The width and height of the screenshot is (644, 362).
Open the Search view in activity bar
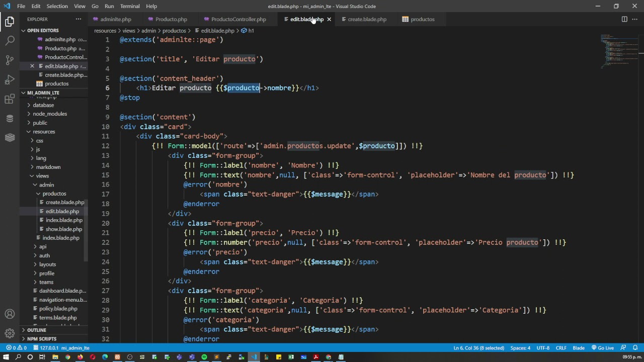pos(10,41)
